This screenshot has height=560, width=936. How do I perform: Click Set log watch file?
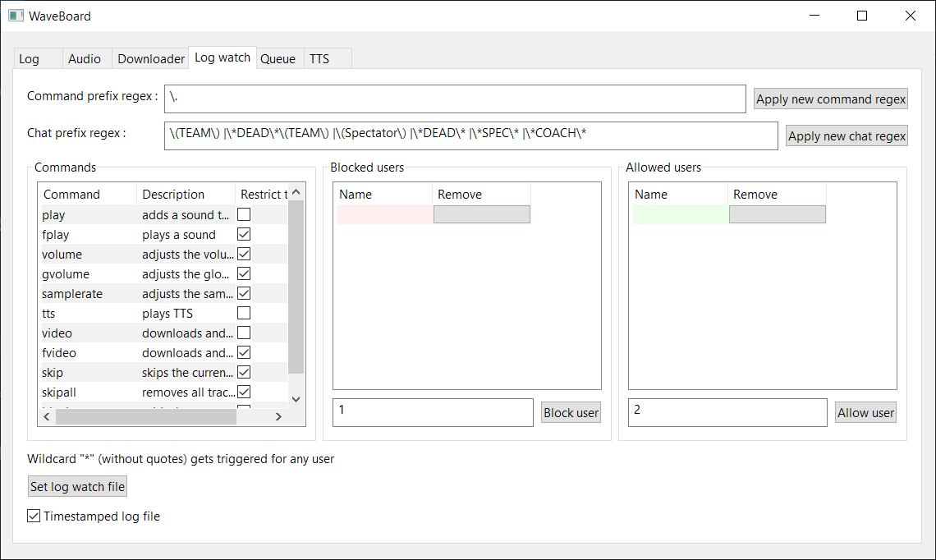pyautogui.click(x=77, y=486)
